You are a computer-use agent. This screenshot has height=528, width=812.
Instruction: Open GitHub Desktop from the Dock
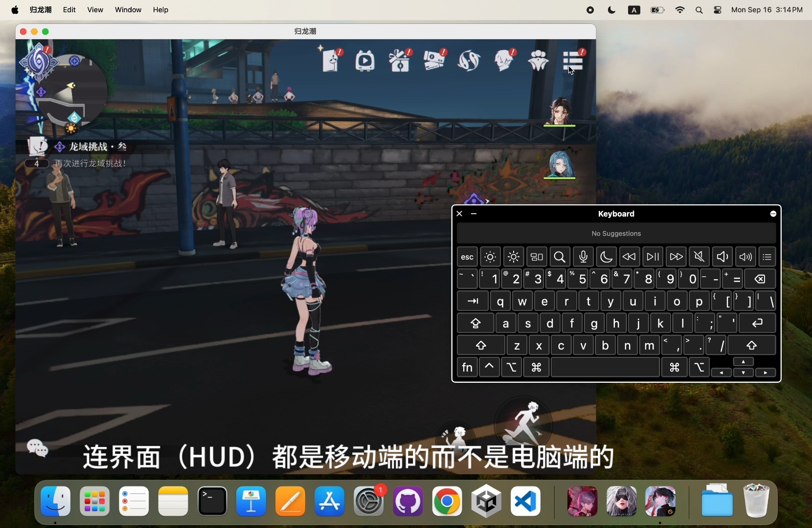pyautogui.click(x=408, y=502)
